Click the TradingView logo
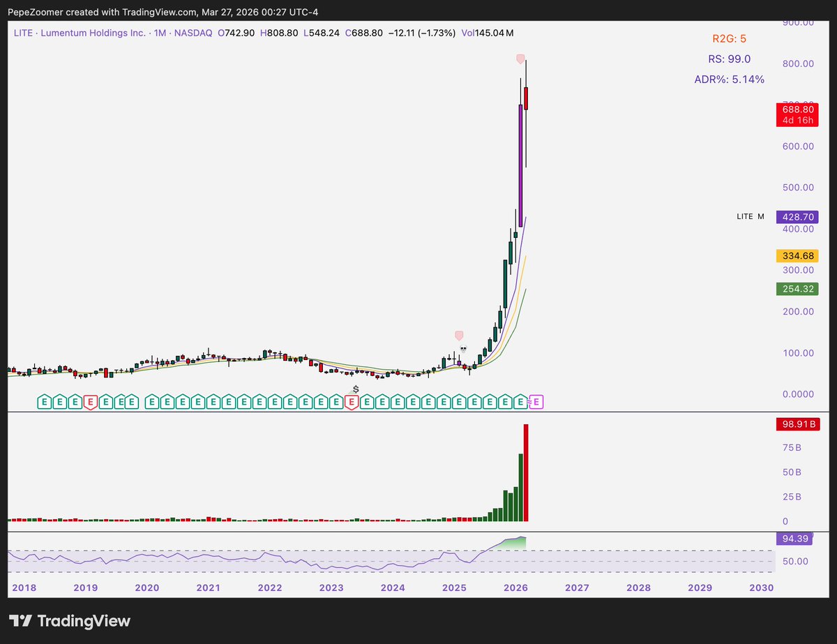The image size is (837, 644). tap(69, 620)
